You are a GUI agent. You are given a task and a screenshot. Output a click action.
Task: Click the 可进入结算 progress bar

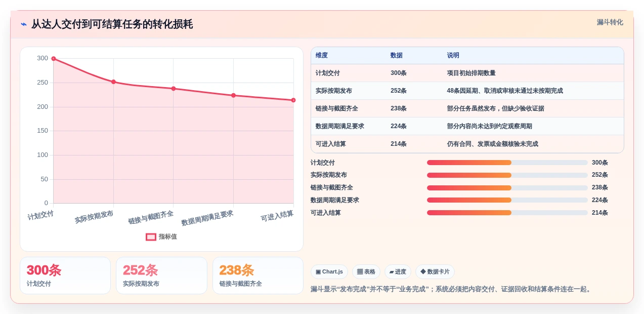point(507,213)
